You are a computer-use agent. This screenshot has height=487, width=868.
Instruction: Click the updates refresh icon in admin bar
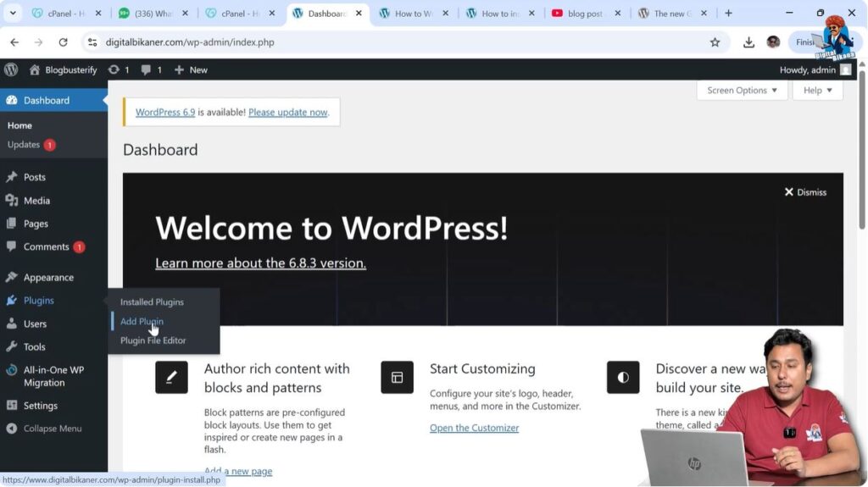click(x=114, y=69)
